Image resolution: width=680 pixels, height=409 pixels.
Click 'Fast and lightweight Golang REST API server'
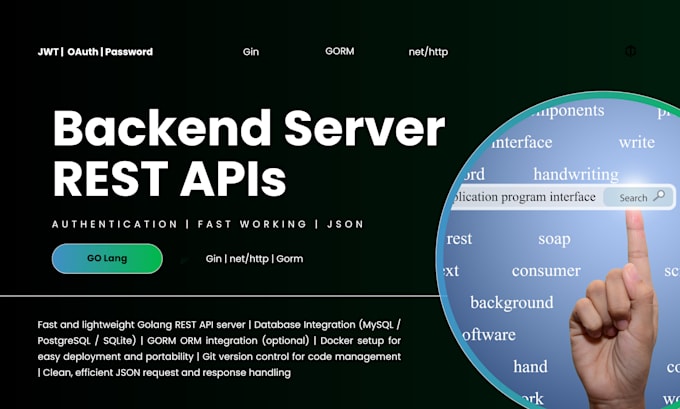tap(141, 324)
